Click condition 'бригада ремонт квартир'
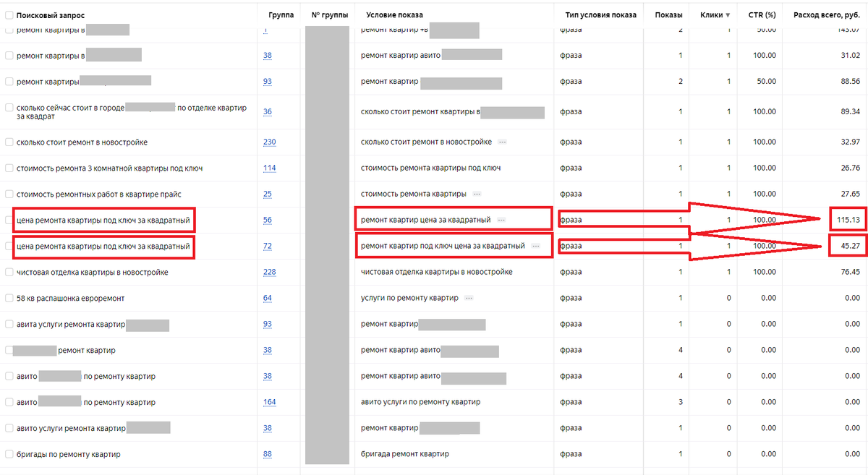The height and width of the screenshot is (475, 868). [405, 455]
